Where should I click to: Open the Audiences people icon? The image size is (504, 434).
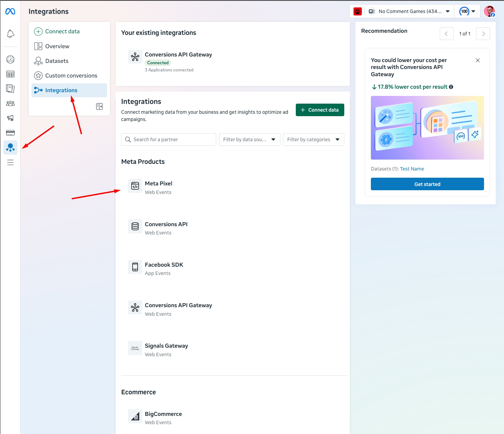(x=10, y=103)
